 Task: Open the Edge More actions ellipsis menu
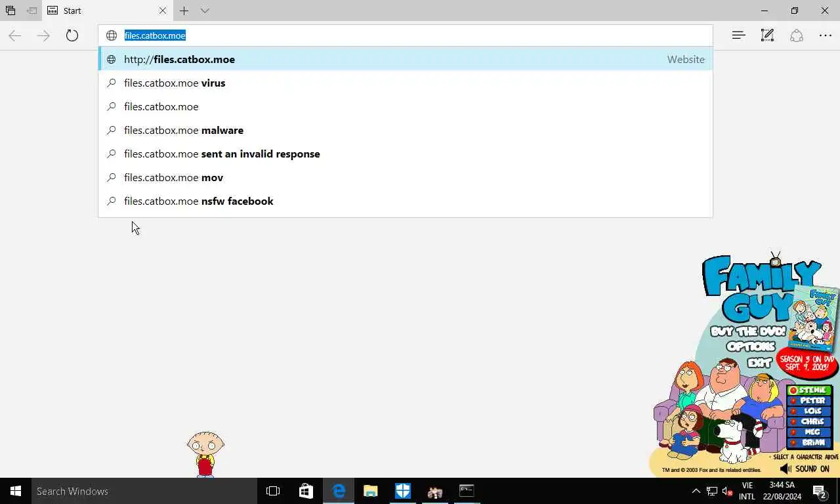pyautogui.click(x=825, y=35)
